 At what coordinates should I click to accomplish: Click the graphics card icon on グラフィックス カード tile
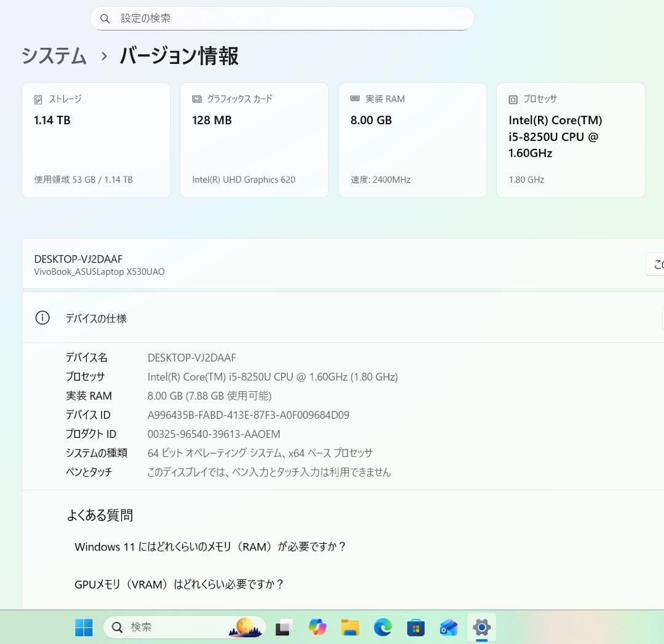pyautogui.click(x=197, y=98)
